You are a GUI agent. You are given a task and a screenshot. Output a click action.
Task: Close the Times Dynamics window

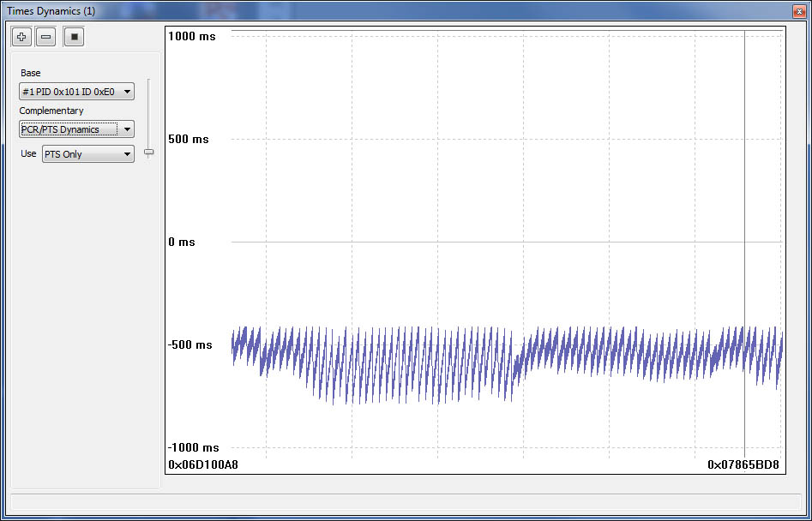799,11
